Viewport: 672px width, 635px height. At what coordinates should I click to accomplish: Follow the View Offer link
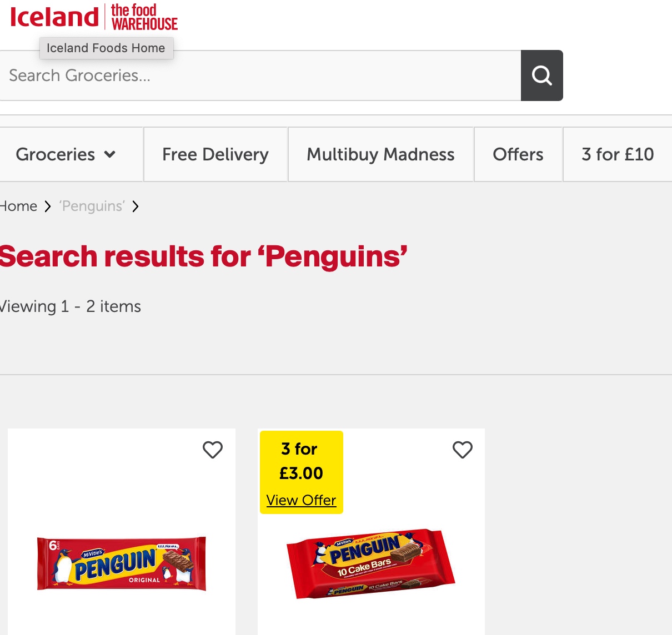click(x=301, y=500)
